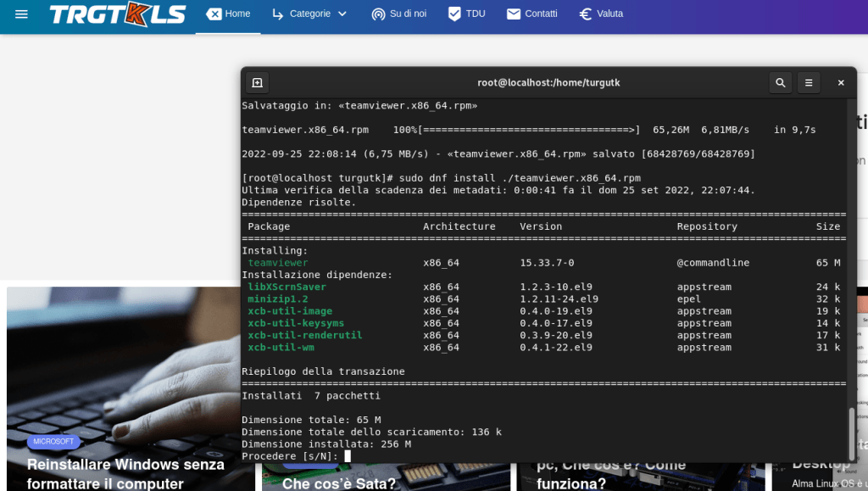Click the MICROSOFT category badge

pyautogui.click(x=53, y=442)
